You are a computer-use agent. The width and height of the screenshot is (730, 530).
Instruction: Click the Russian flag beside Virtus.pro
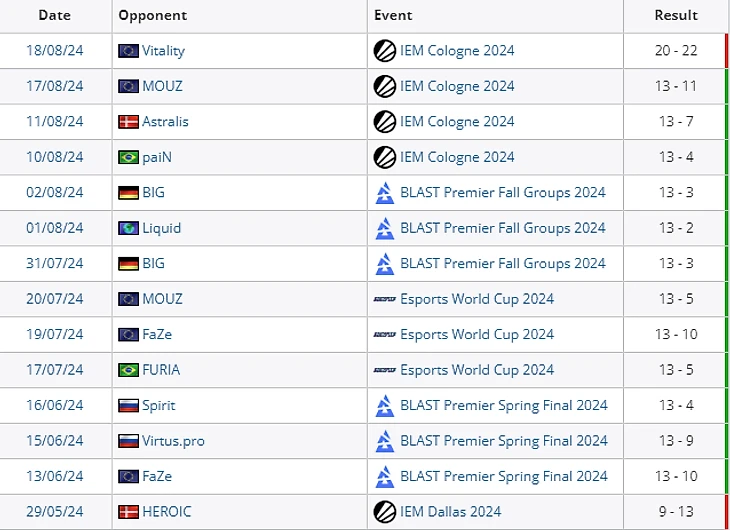point(128,441)
